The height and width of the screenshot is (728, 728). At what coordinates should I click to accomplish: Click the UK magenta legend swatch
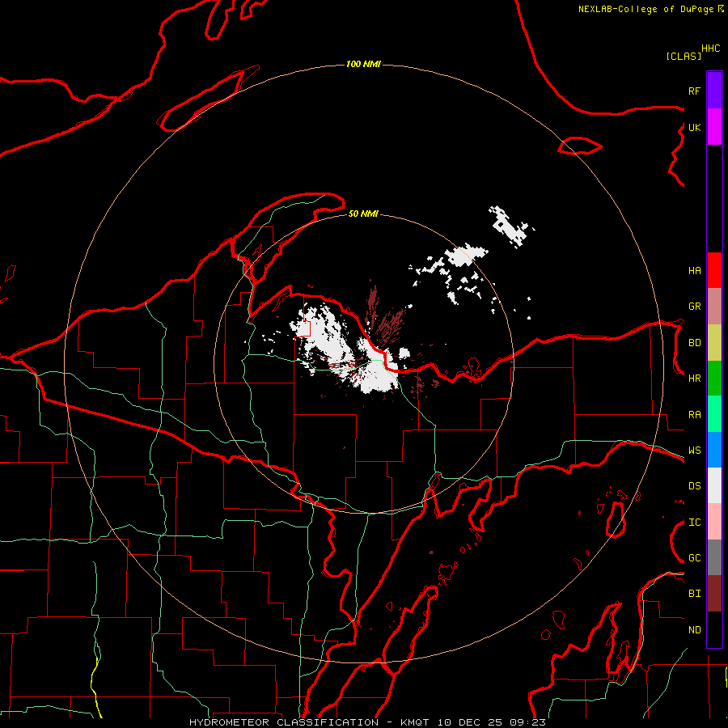714,127
